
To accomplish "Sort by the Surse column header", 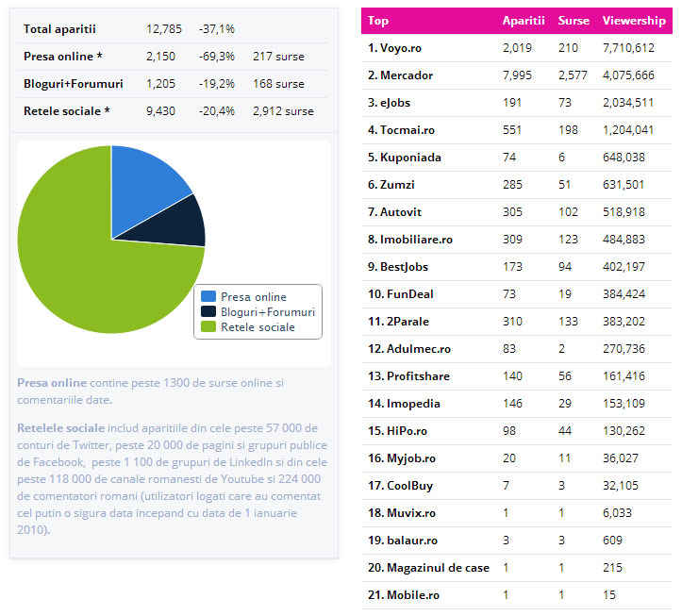I will [574, 21].
